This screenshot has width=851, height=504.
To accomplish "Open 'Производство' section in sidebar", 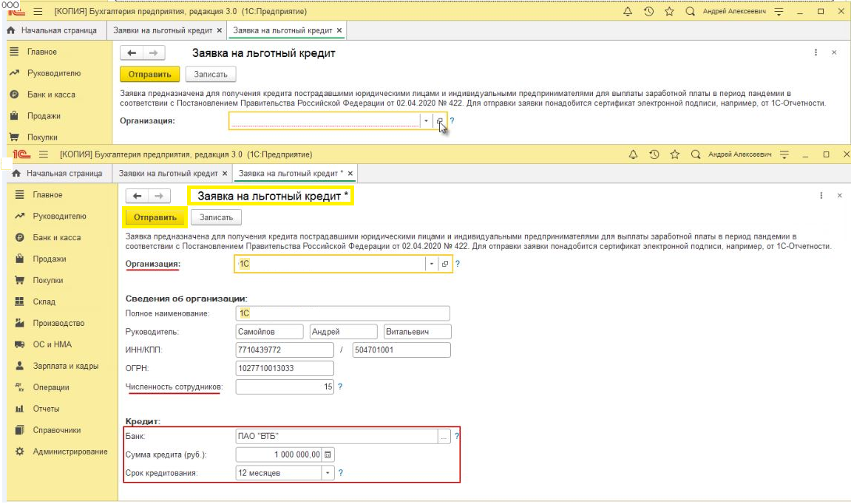I will click(x=58, y=324).
